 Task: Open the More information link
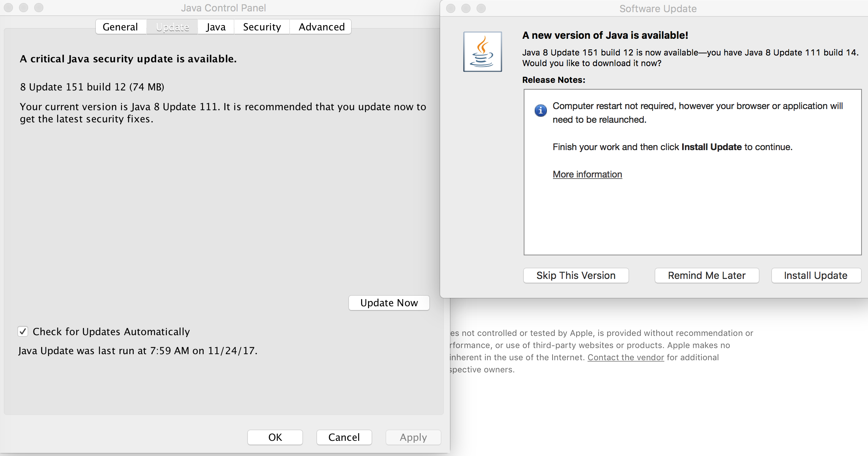pyautogui.click(x=587, y=174)
